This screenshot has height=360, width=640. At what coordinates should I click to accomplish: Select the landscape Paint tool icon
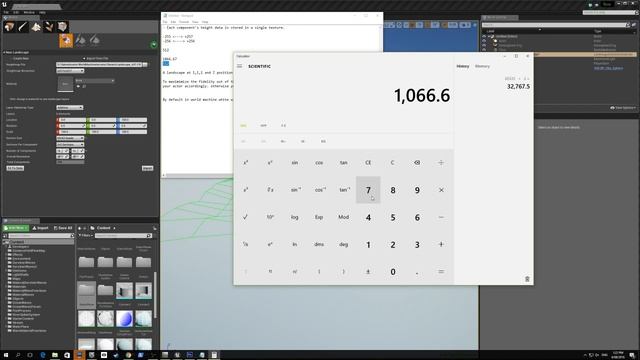coord(94,40)
